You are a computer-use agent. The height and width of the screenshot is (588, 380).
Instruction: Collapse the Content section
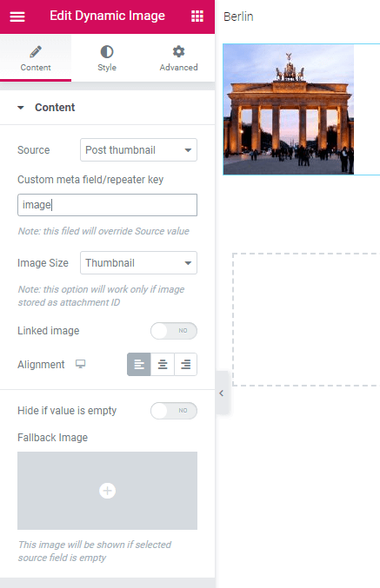21,108
